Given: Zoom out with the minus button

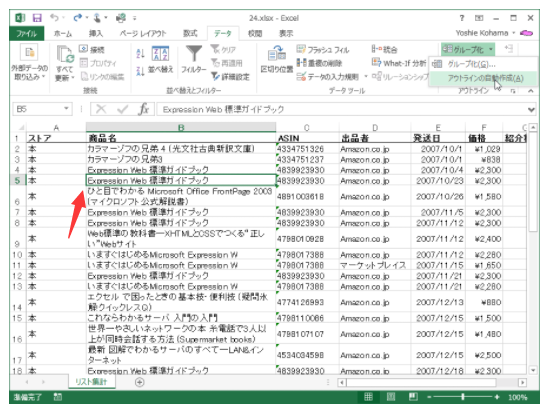Looking at the screenshot, I should click(429, 397).
